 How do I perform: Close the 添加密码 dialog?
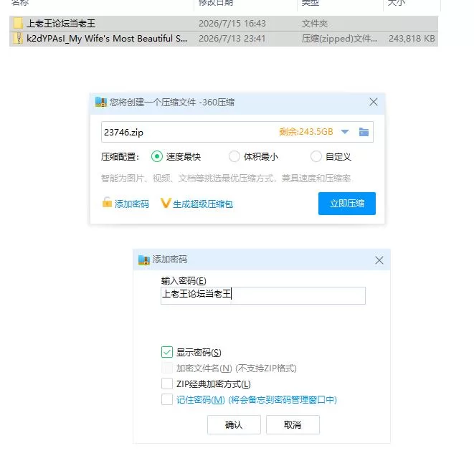[379, 260]
